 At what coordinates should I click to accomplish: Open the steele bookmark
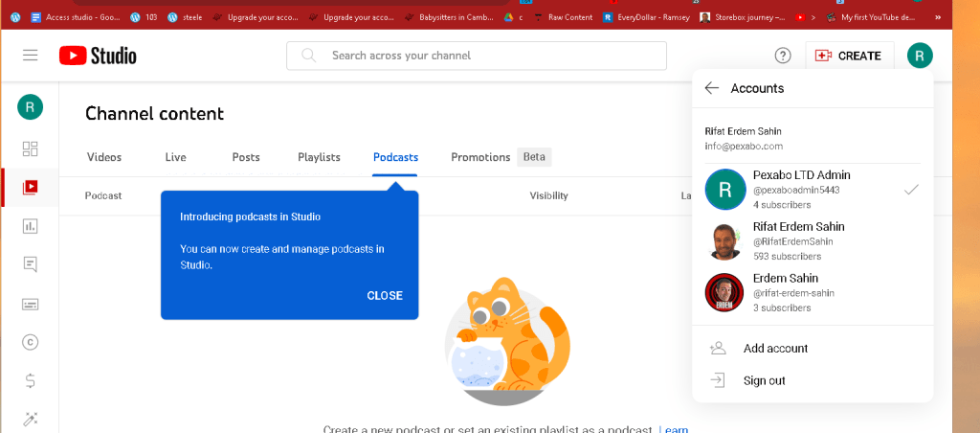[185, 17]
